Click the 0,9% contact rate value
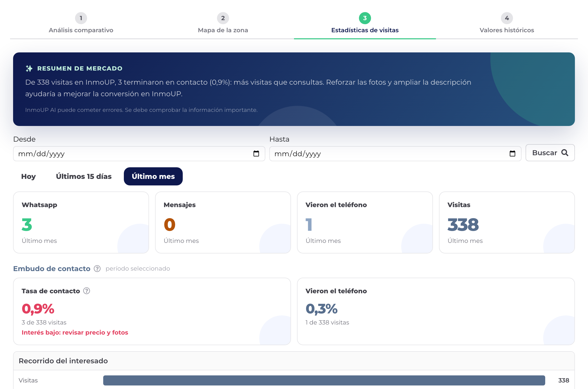The width and height of the screenshot is (588, 389). pos(38,309)
